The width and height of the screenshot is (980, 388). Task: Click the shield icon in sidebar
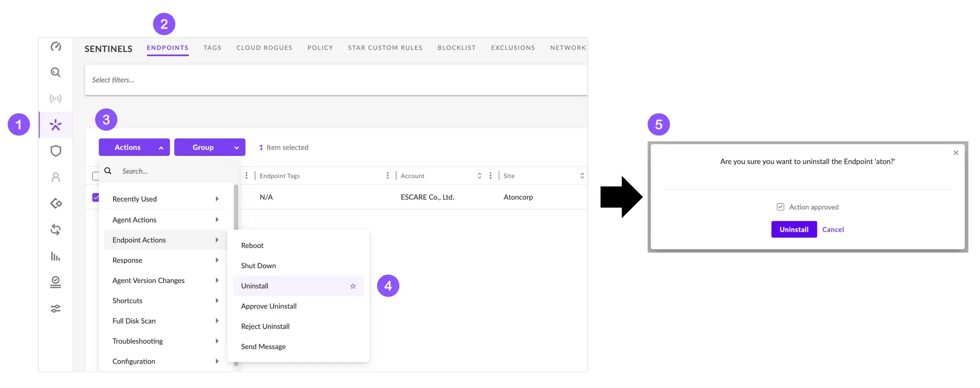pos(56,151)
